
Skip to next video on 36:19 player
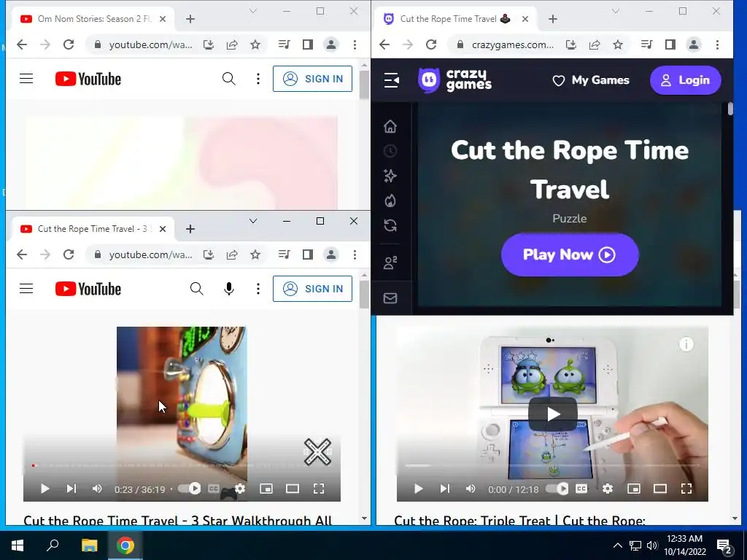(x=71, y=489)
